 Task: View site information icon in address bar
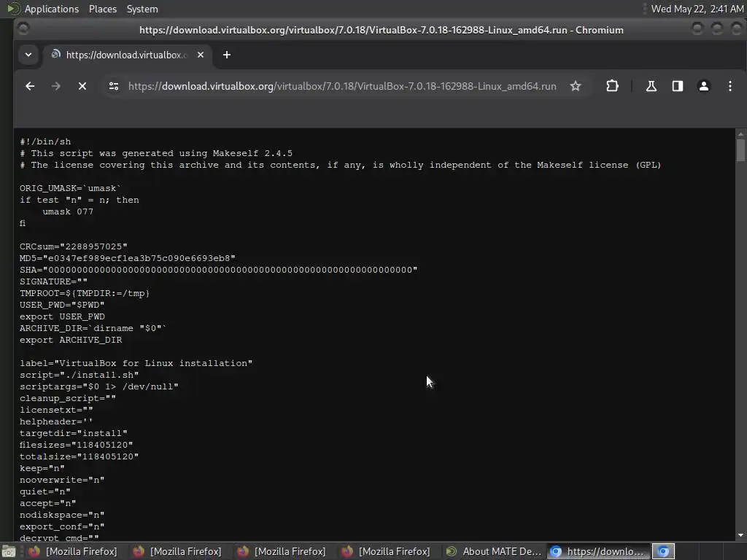click(113, 86)
